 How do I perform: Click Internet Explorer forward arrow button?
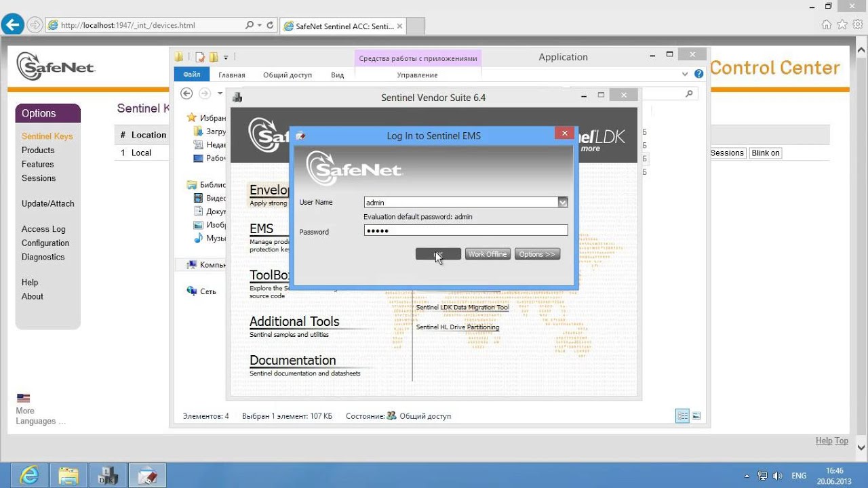(x=35, y=25)
